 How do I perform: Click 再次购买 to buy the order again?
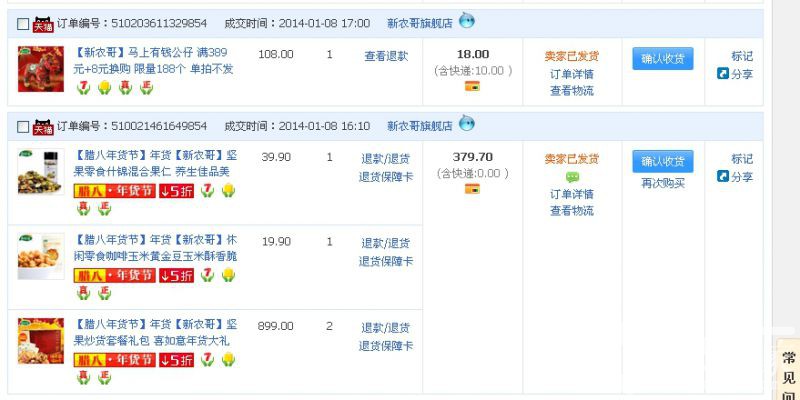coord(663,183)
